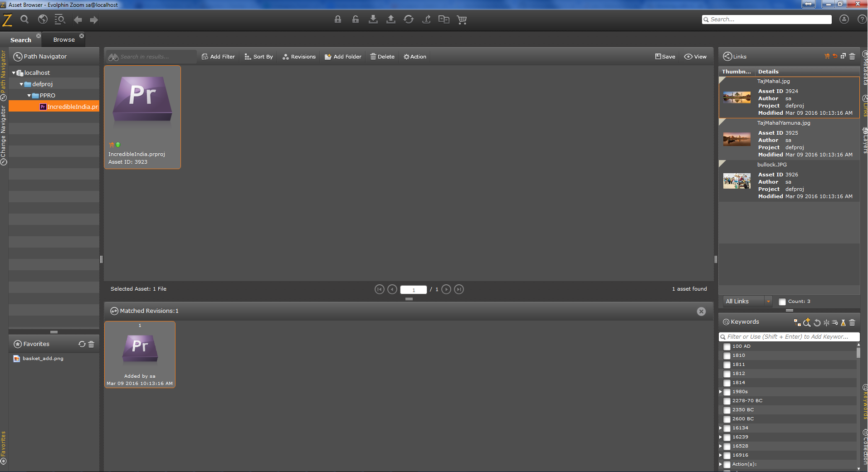Screen dimensions: 868x472
Task: Expand the 1980s keyword node
Action: pos(720,391)
